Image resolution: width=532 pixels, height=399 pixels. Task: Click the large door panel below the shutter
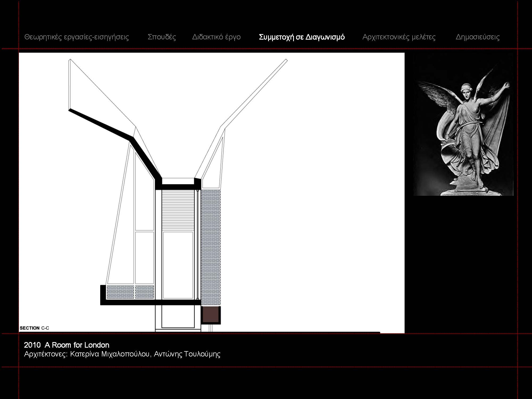(178, 265)
